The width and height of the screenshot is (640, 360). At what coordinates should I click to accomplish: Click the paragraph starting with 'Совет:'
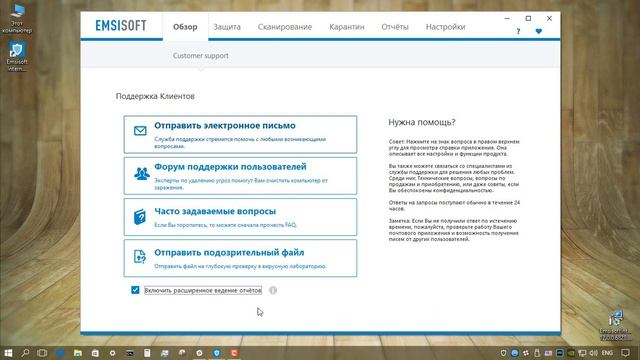454,148
